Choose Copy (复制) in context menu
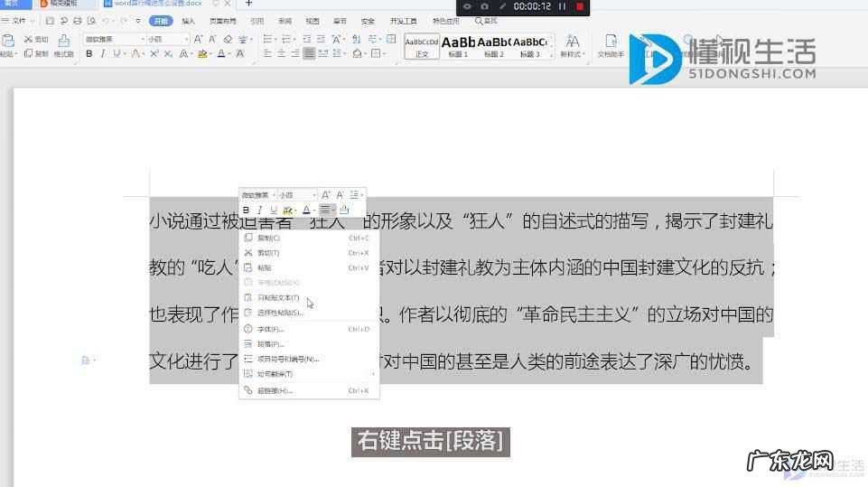 coord(309,238)
